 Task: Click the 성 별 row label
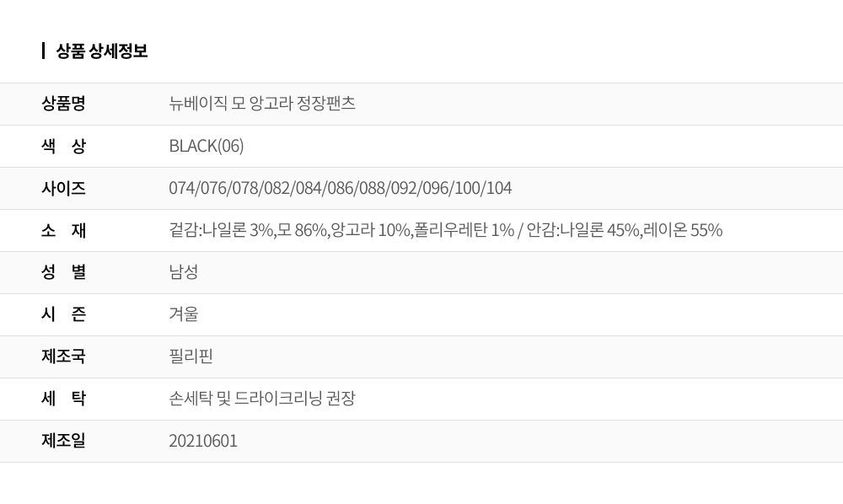pyautogui.click(x=63, y=272)
